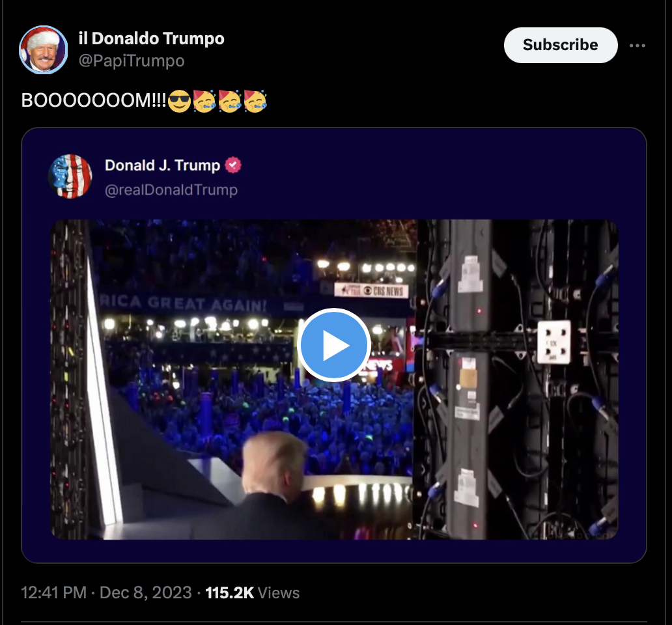
Task: Click the 115.2K Views count
Action: (x=252, y=592)
